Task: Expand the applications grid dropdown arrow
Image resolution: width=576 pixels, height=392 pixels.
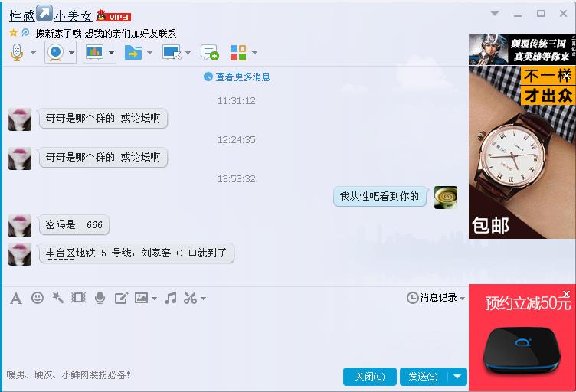Action: [254, 53]
